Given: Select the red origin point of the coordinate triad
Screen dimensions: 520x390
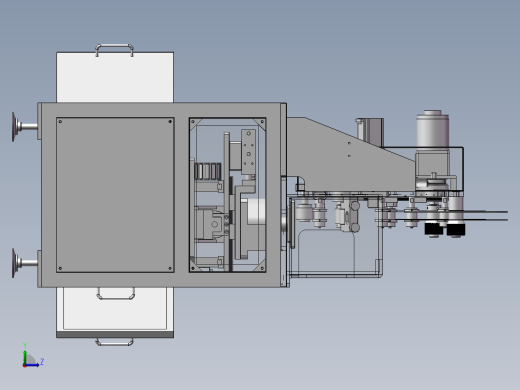Looking at the screenshot, I should pyautogui.click(x=24, y=366).
